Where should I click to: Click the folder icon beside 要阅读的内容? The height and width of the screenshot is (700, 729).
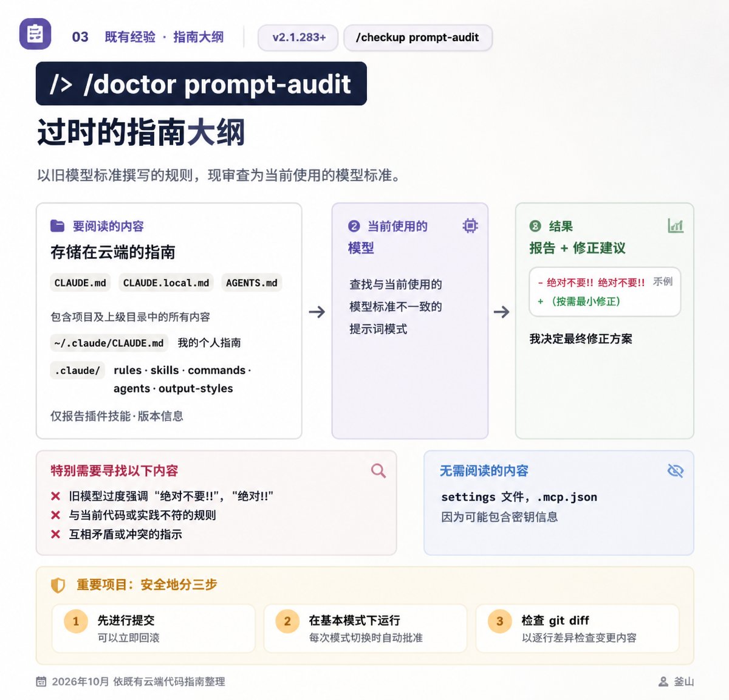click(x=57, y=226)
